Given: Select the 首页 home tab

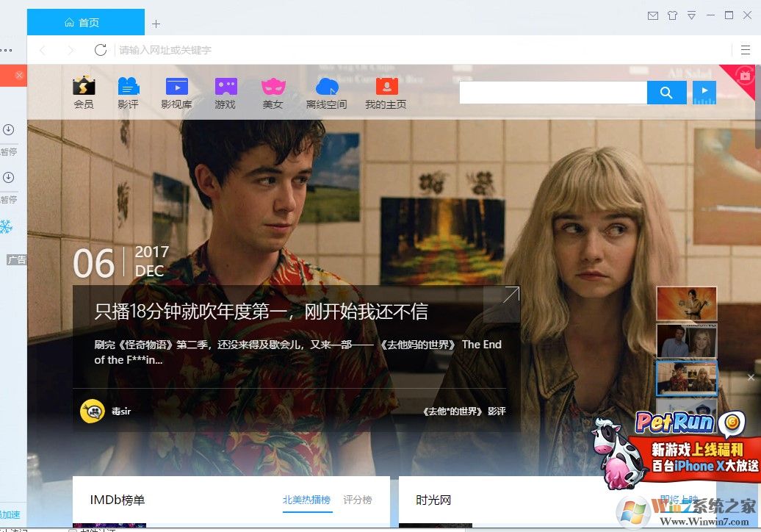Looking at the screenshot, I should (86, 22).
